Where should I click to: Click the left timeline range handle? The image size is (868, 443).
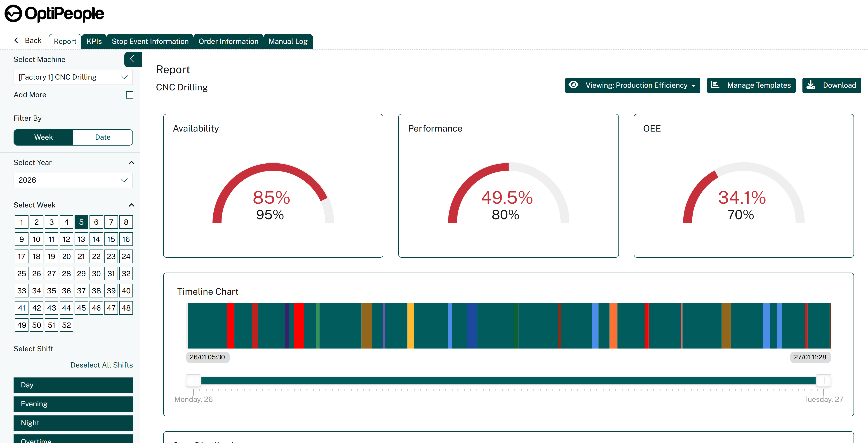coord(193,381)
